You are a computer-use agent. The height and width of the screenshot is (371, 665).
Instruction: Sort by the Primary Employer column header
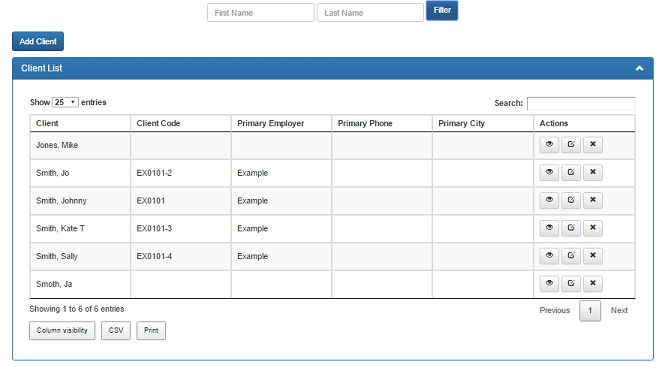click(281, 123)
